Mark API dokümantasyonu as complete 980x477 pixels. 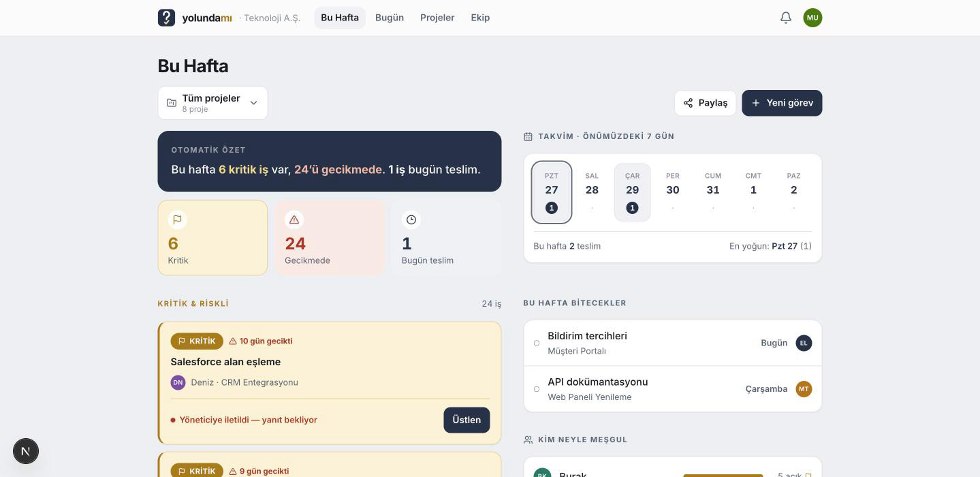click(537, 389)
